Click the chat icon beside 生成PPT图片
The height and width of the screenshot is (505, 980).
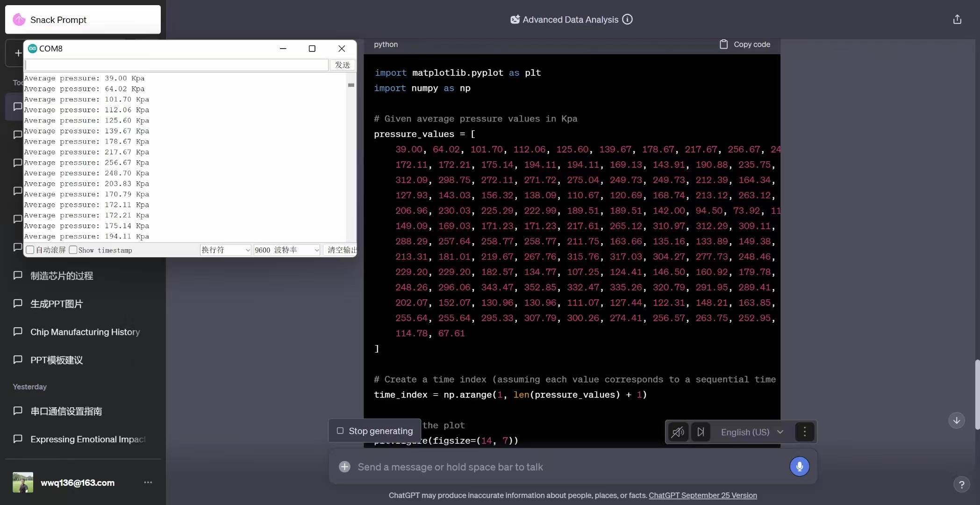pyautogui.click(x=18, y=303)
